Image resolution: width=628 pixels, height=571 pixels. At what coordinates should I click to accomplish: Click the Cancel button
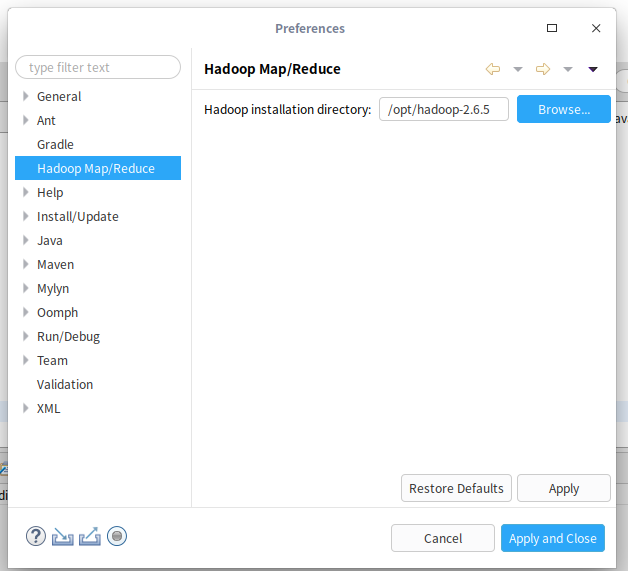point(443,538)
